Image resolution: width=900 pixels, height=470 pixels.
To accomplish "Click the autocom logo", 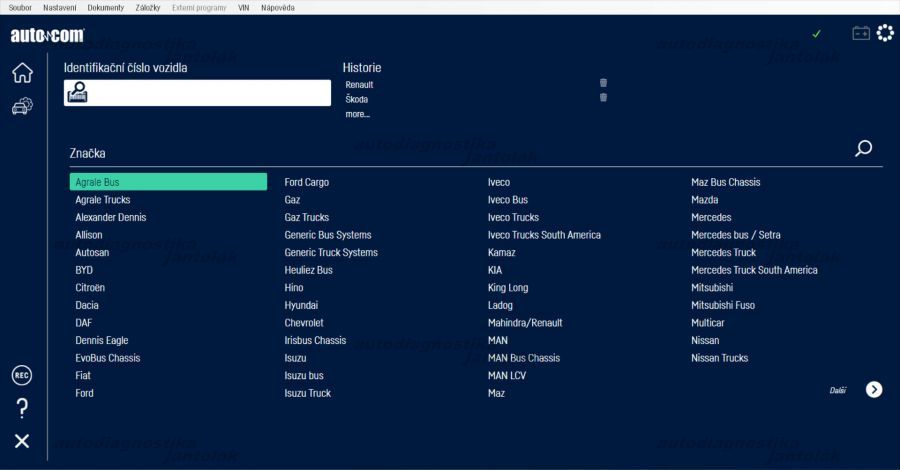I will click(x=47, y=35).
